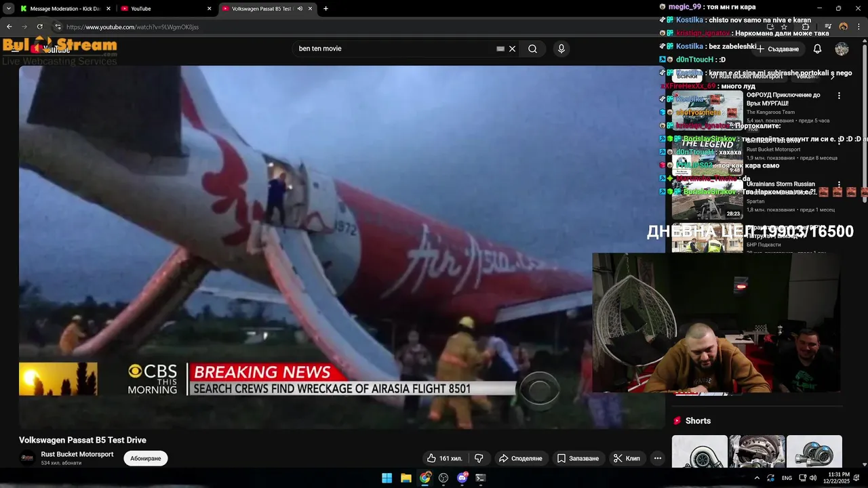Viewport: 868px width, 488px height.
Task: Open the YouTube notifications bell
Action: 817,49
